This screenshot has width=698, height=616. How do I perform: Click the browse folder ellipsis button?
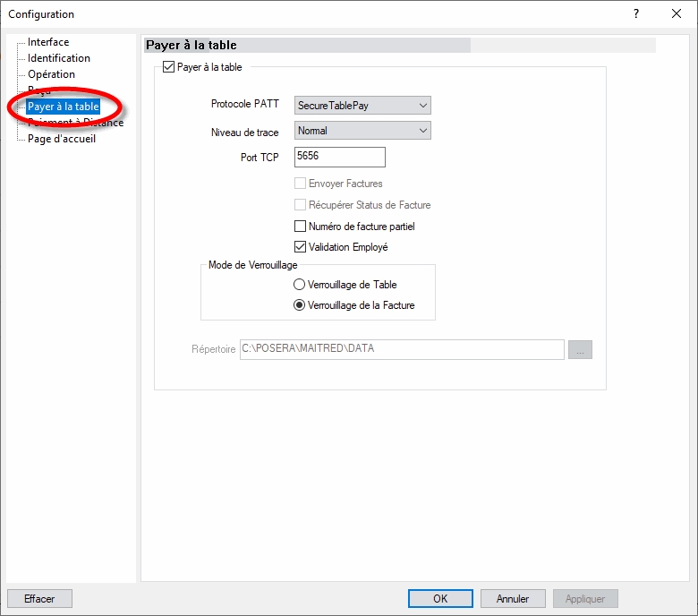[580, 350]
